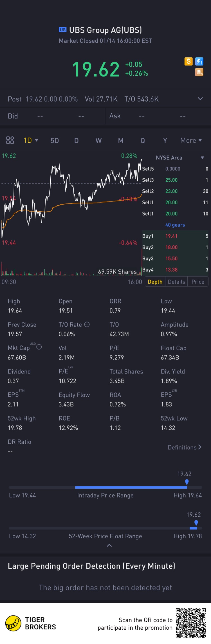Switch order book to Price view
Screen dimensions: 211x644
(x=198, y=282)
